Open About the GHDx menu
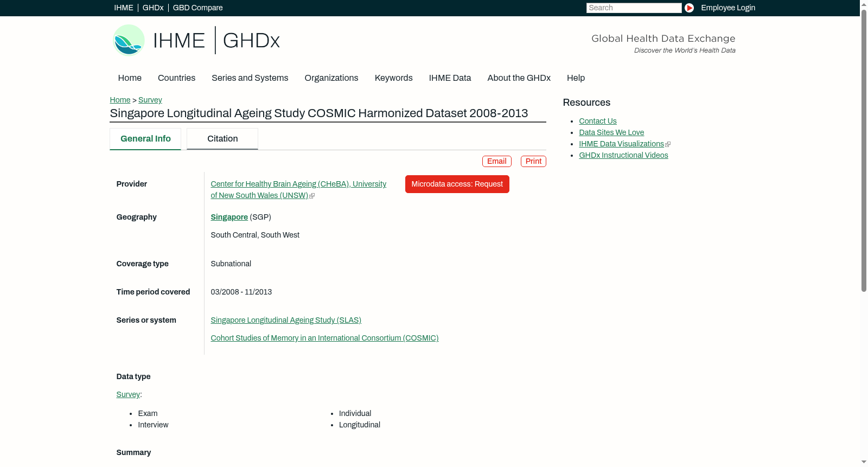Screen dimensions: 868x467 click(x=519, y=78)
